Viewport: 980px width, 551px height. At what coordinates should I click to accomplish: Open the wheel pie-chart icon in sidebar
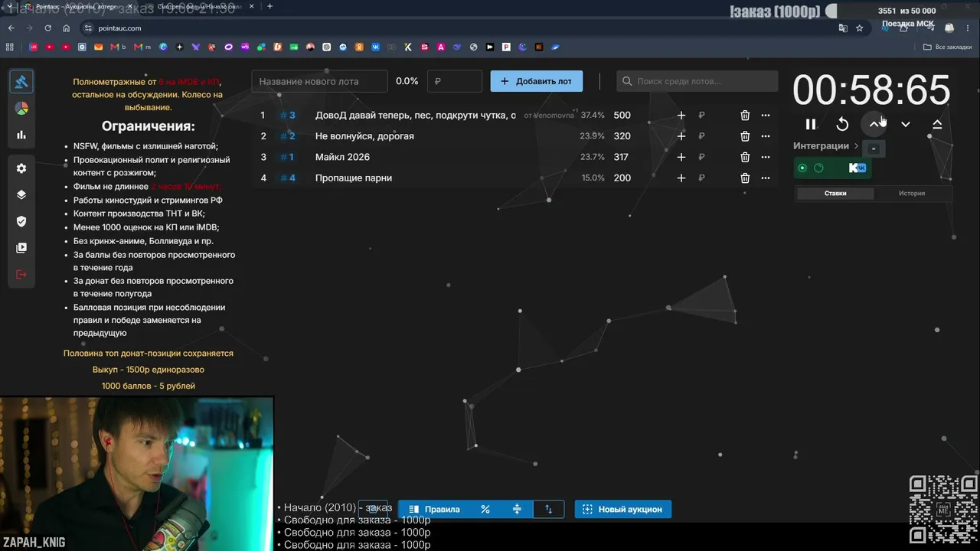pyautogui.click(x=21, y=109)
